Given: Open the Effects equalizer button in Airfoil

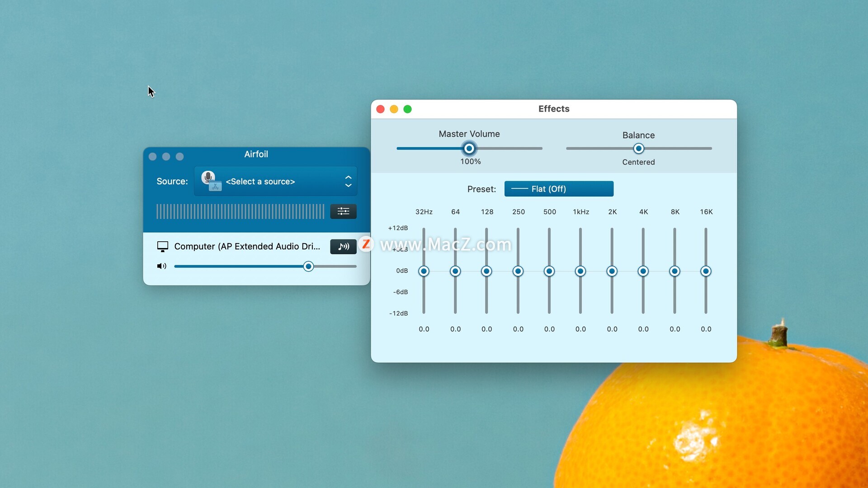Looking at the screenshot, I should click(343, 211).
